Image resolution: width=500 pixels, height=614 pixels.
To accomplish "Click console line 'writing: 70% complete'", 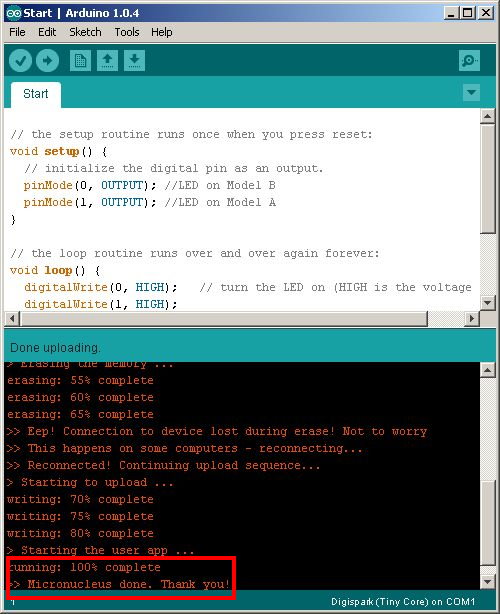I will tap(80, 500).
